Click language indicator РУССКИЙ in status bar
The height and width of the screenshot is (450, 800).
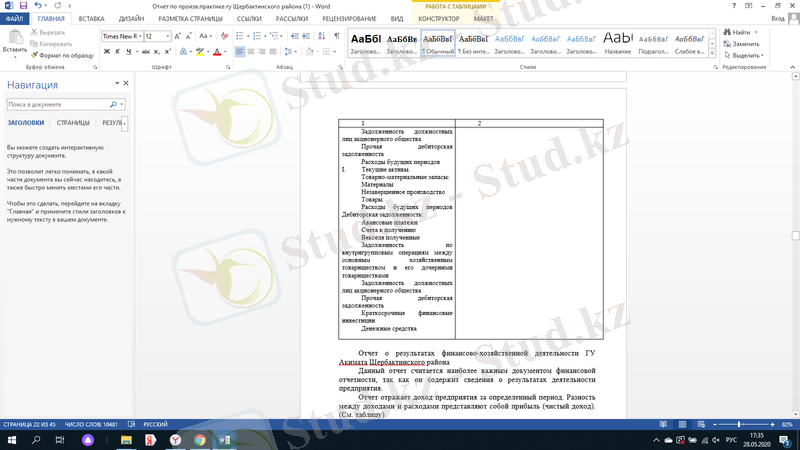point(155,424)
